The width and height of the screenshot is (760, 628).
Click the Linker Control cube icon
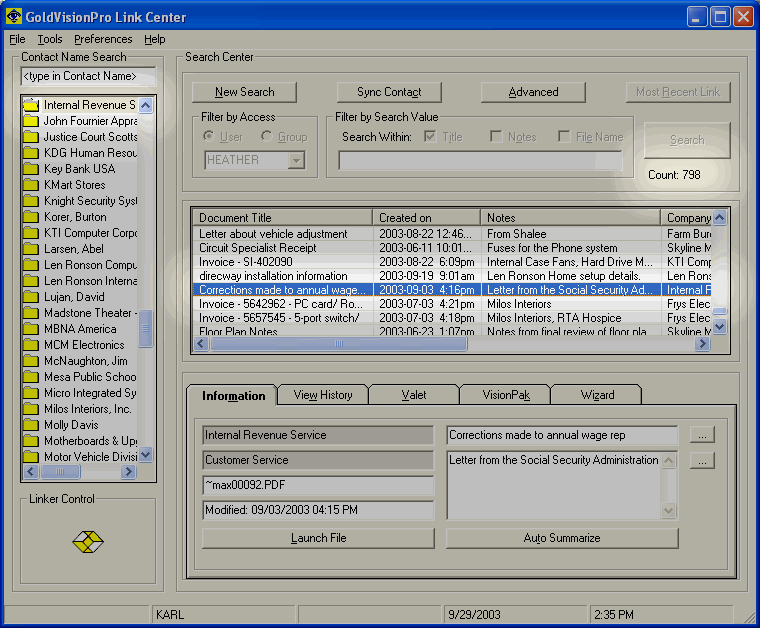[x=88, y=542]
